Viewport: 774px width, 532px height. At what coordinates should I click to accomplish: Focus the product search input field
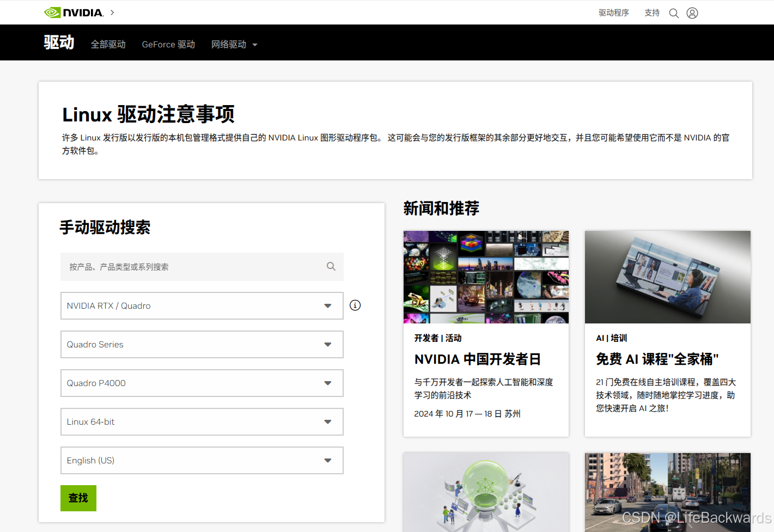pyautogui.click(x=202, y=267)
